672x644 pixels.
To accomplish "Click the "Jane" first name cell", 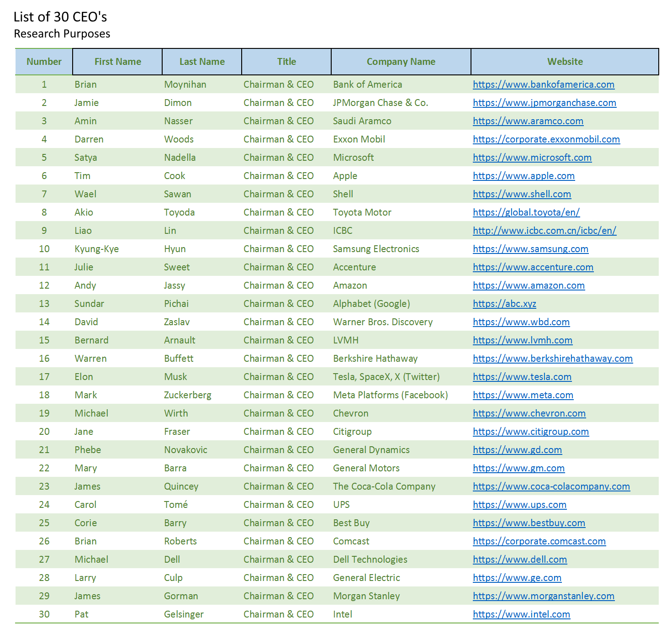I will (x=84, y=432).
